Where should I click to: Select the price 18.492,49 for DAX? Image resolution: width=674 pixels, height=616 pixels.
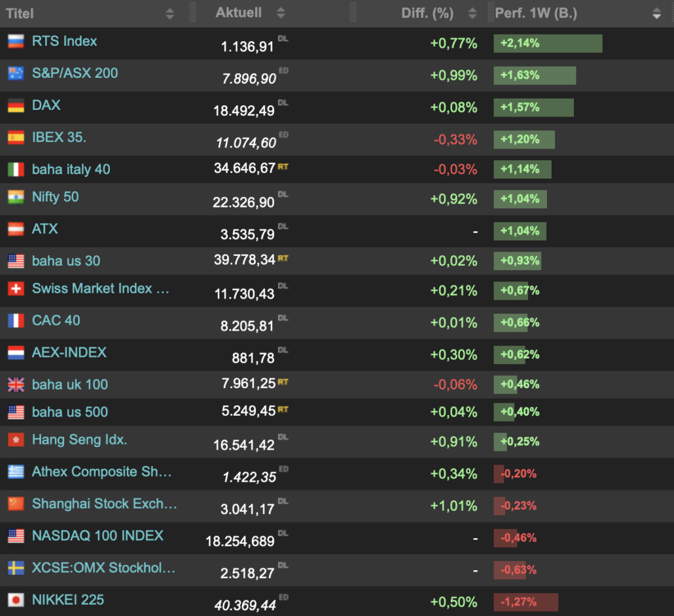243,111
